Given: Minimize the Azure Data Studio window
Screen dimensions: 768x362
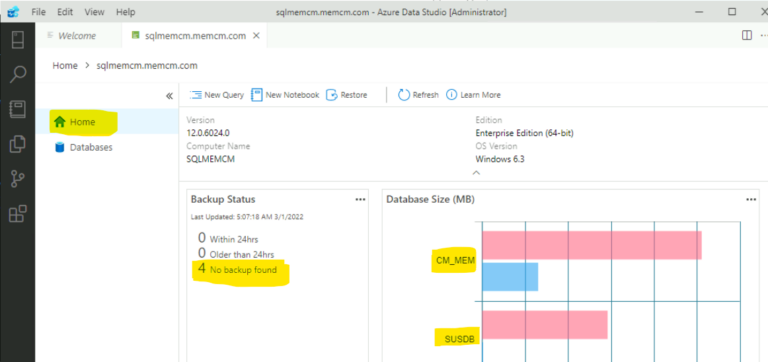Looking at the screenshot, I should tap(698, 12).
